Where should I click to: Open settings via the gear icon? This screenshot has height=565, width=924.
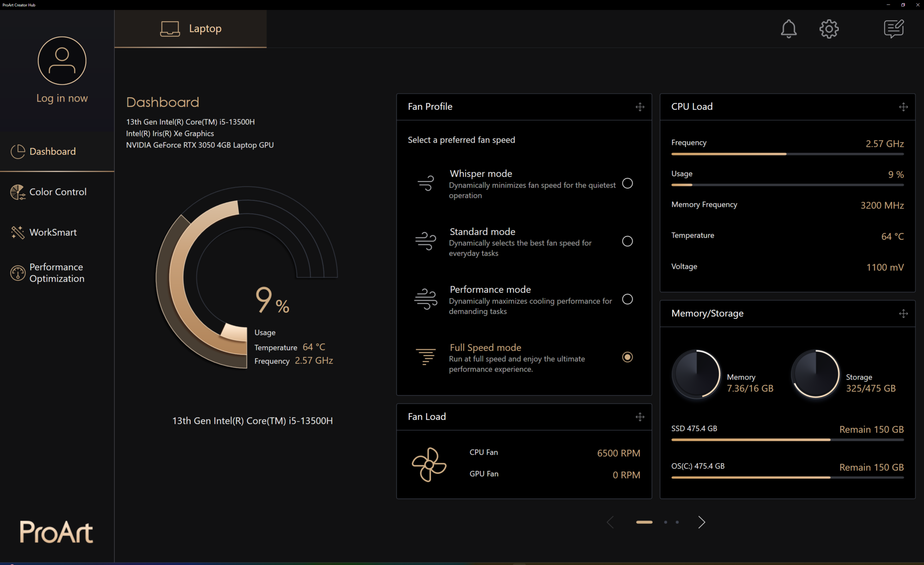tap(829, 29)
